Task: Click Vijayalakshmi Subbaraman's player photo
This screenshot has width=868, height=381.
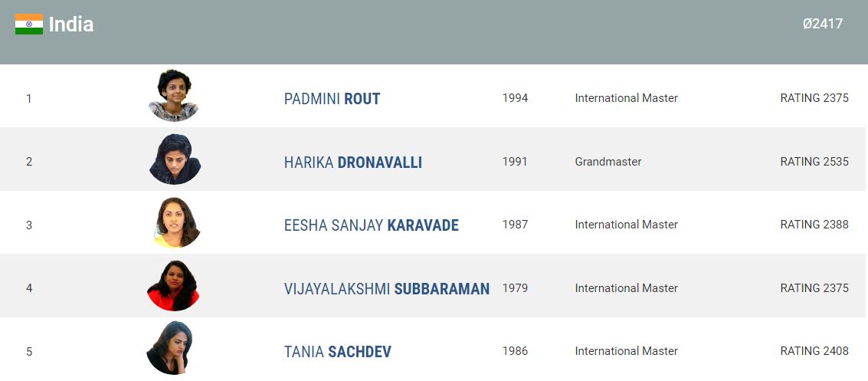Action: pos(173,286)
